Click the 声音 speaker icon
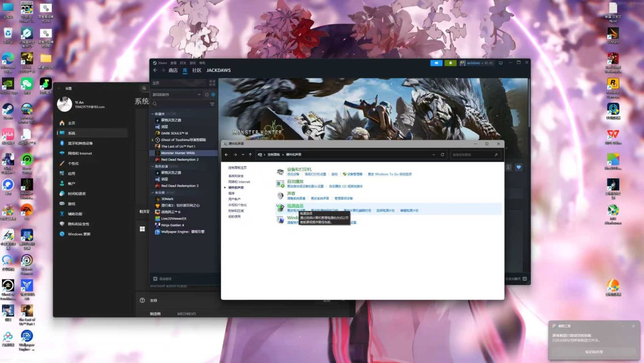This screenshot has width=644, height=363. (x=280, y=195)
